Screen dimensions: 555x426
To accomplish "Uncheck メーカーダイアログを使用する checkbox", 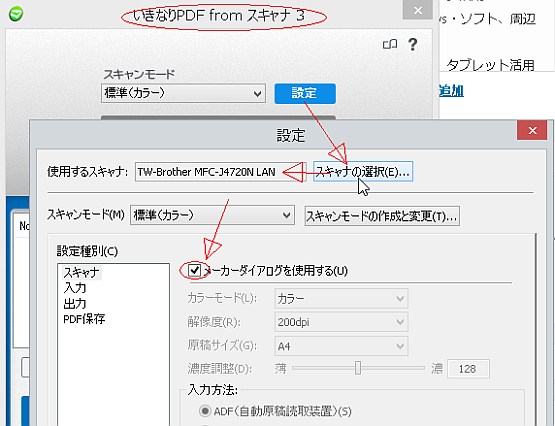I will click(x=194, y=270).
